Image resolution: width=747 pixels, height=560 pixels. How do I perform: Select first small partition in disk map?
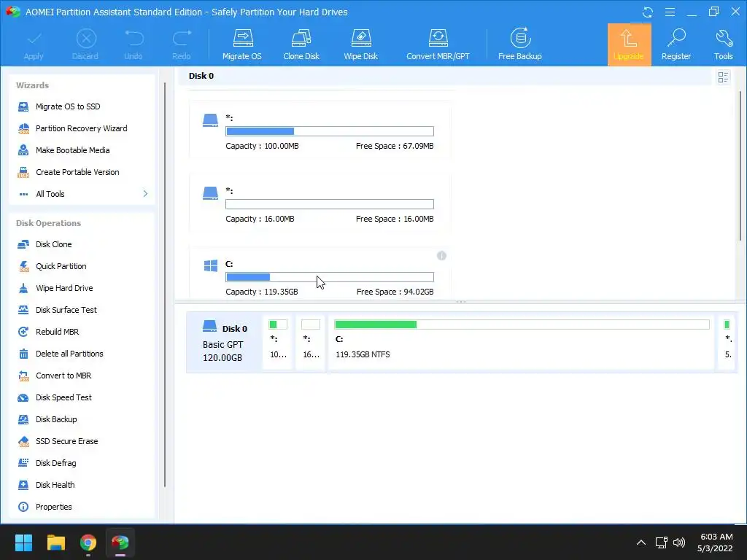278,343
